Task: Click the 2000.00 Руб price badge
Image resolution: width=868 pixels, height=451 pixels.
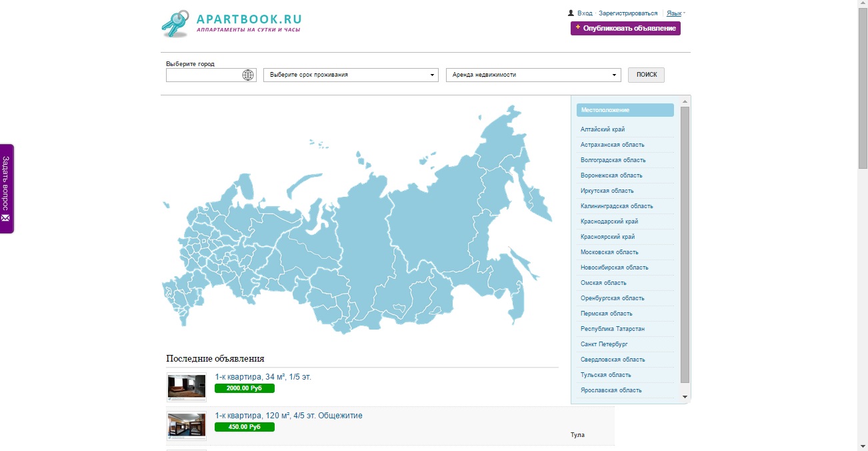Action: click(244, 388)
